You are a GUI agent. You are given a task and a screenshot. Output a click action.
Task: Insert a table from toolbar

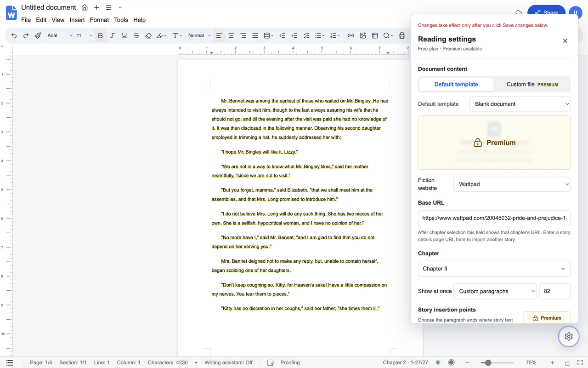point(374,35)
